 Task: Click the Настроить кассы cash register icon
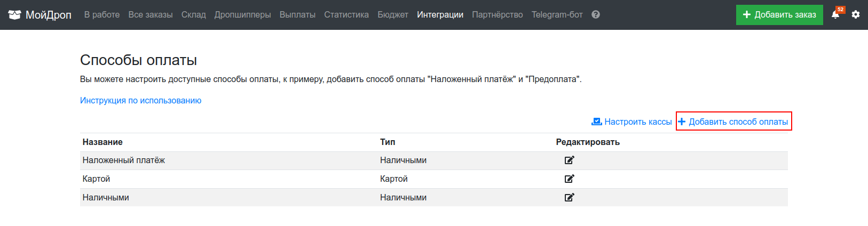[597, 122]
